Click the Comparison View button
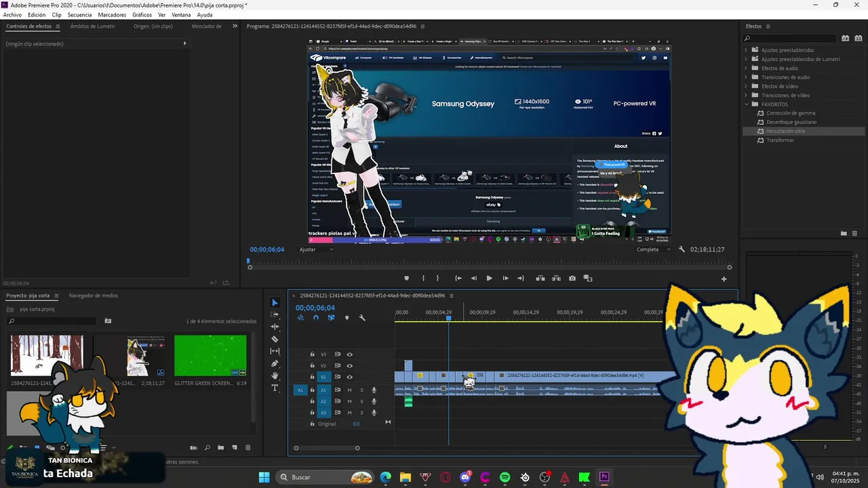The width and height of the screenshot is (868, 488). 588,278
